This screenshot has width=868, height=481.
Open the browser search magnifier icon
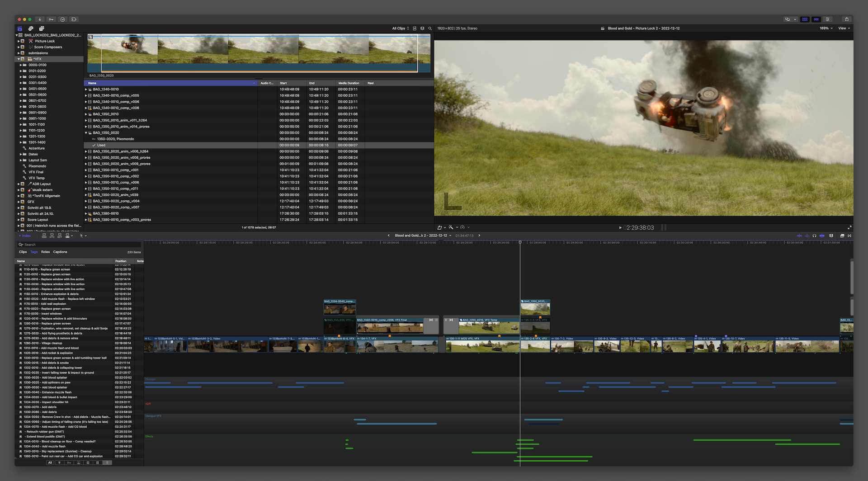tap(430, 28)
